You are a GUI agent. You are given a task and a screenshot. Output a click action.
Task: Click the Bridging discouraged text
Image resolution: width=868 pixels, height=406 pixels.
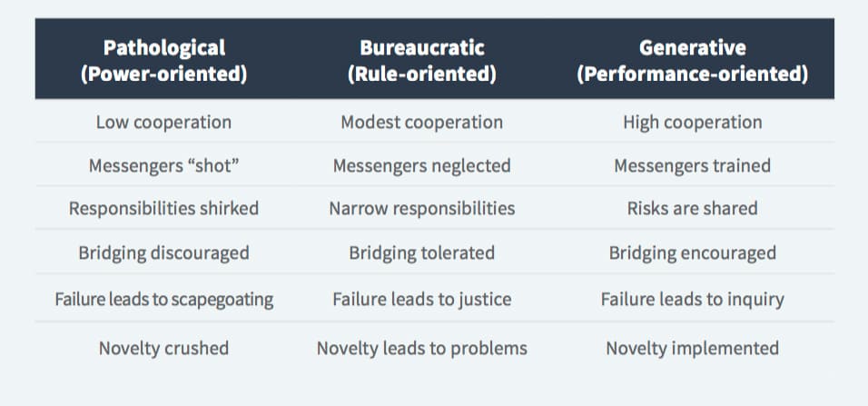click(163, 253)
